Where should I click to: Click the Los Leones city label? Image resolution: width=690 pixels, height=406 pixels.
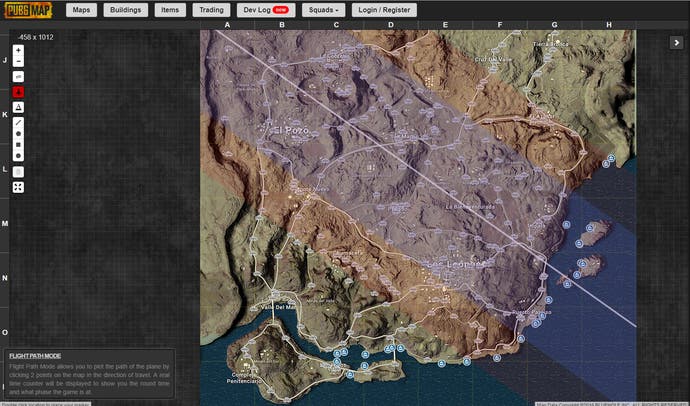(x=456, y=264)
